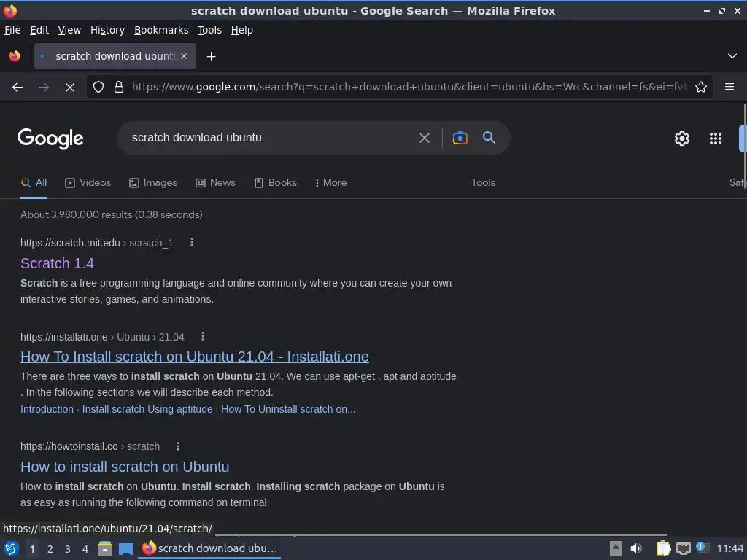This screenshot has height=560, width=747.
Task: Open the clipboard tray icon
Action: coord(663,548)
